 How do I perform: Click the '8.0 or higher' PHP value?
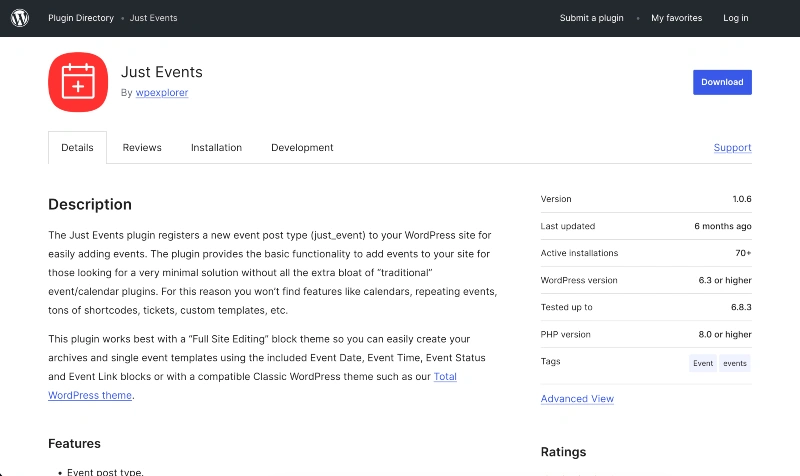(725, 335)
